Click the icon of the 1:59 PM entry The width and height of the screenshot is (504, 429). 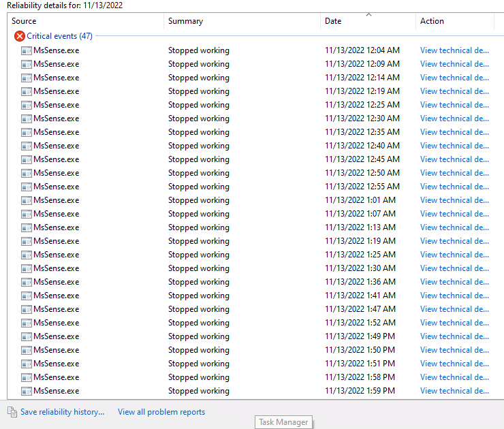(27, 391)
